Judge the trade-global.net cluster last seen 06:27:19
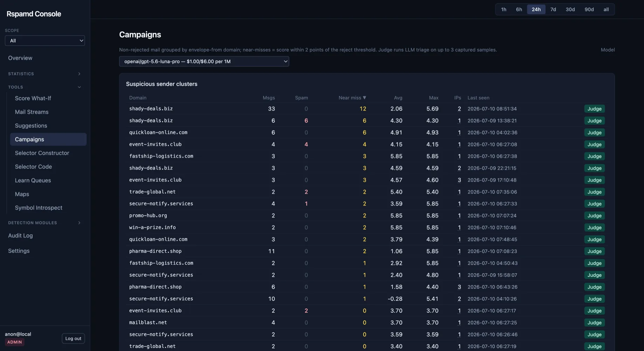This screenshot has height=351, width=644. pyautogui.click(x=594, y=346)
